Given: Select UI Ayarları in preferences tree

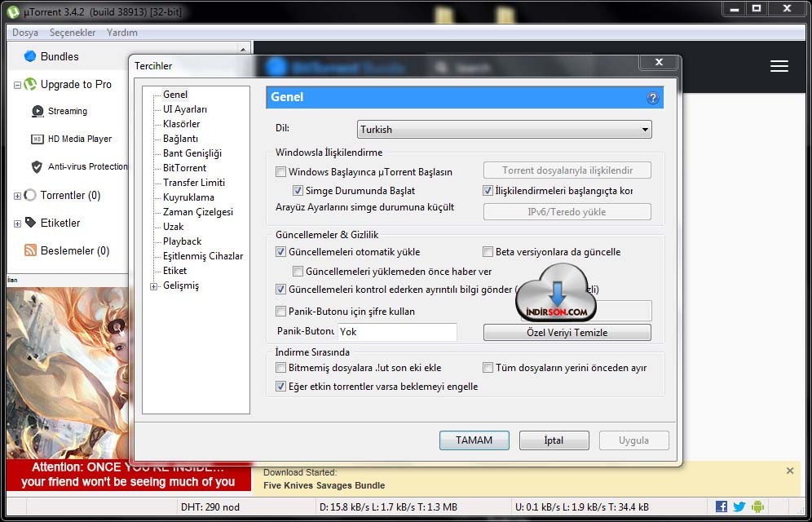Looking at the screenshot, I should 185,109.
